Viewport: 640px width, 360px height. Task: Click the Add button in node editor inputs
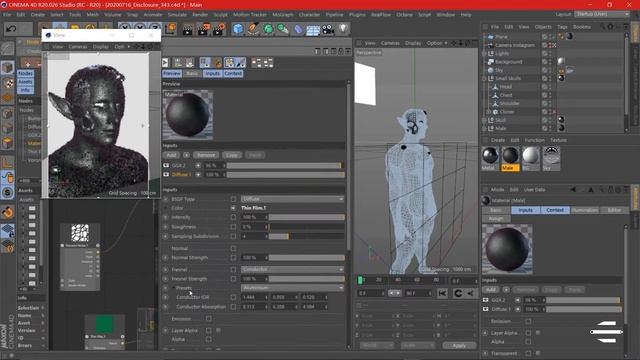(171, 155)
